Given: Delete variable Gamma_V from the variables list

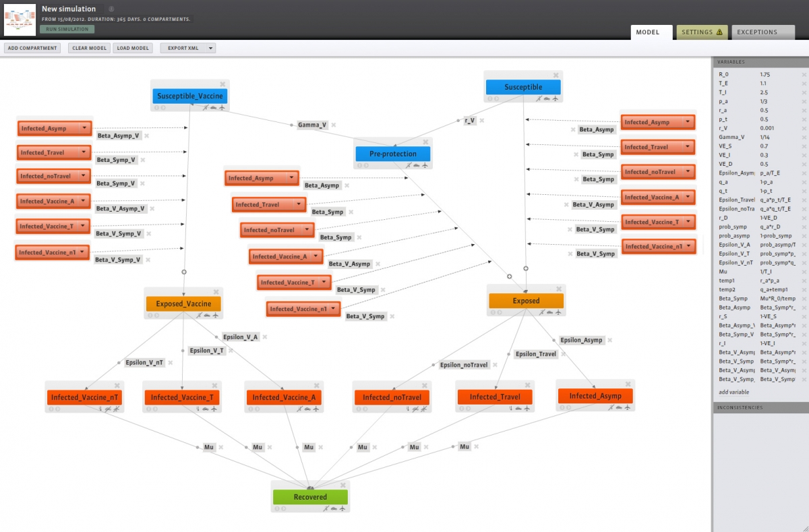Looking at the screenshot, I should coord(804,137).
